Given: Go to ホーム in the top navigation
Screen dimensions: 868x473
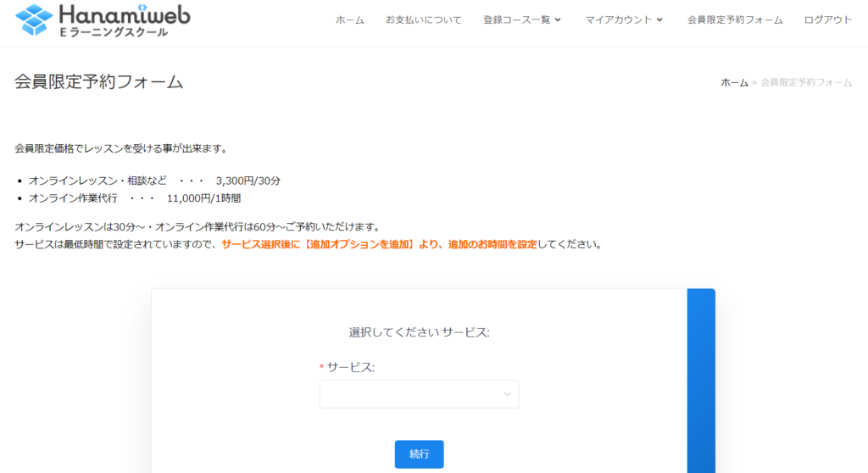Looking at the screenshot, I should click(x=349, y=20).
